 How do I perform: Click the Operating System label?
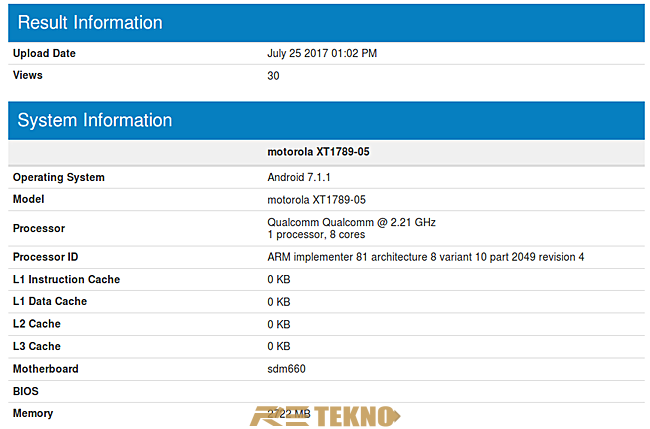click(x=58, y=177)
